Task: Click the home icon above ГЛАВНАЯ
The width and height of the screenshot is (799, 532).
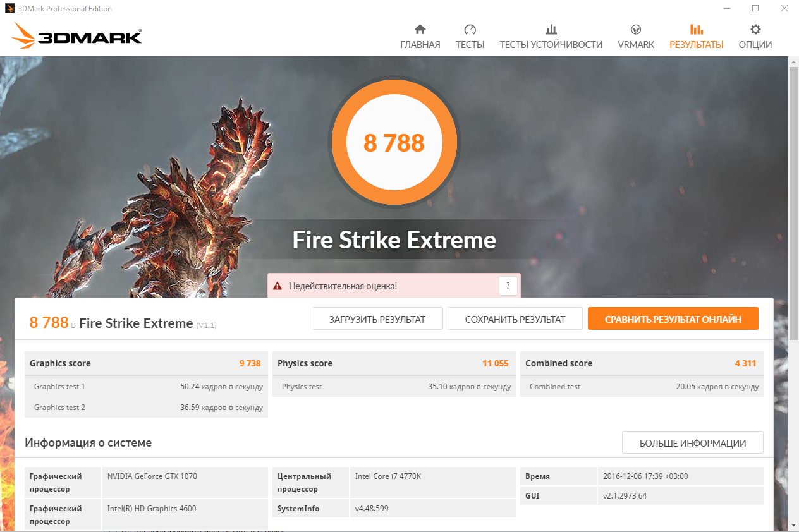Action: [420, 29]
